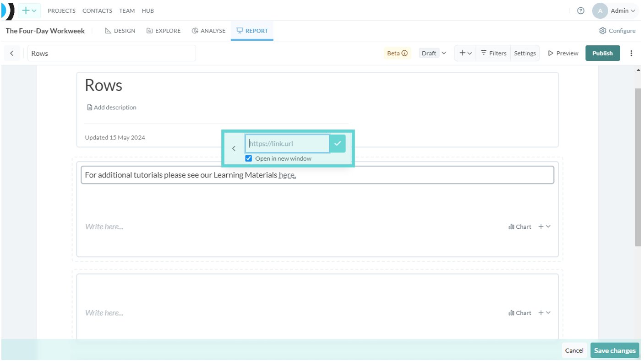
Task: Add a Chart in the second row
Action: pos(520,313)
